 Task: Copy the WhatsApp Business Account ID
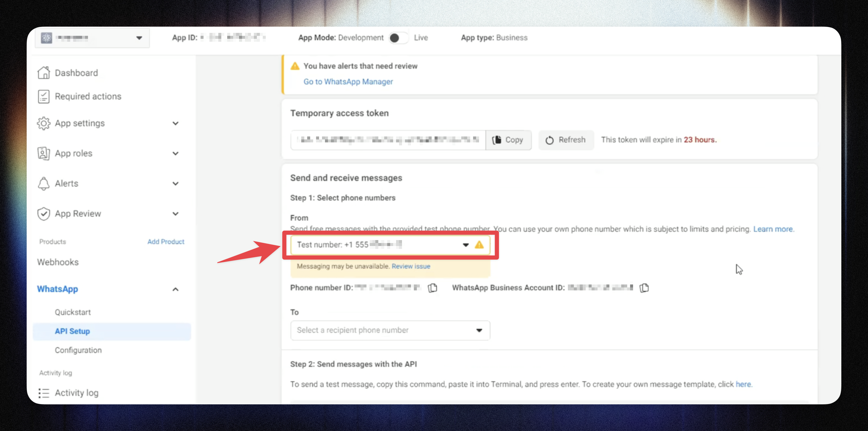tap(644, 288)
